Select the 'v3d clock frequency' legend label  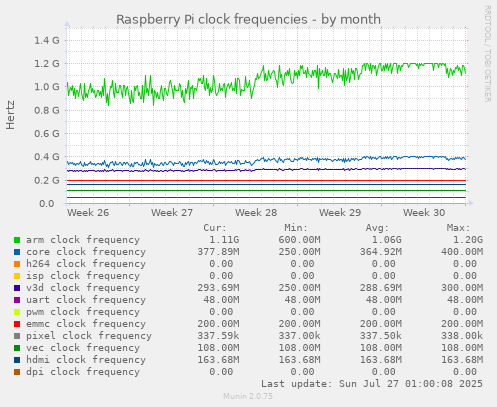tap(83, 288)
